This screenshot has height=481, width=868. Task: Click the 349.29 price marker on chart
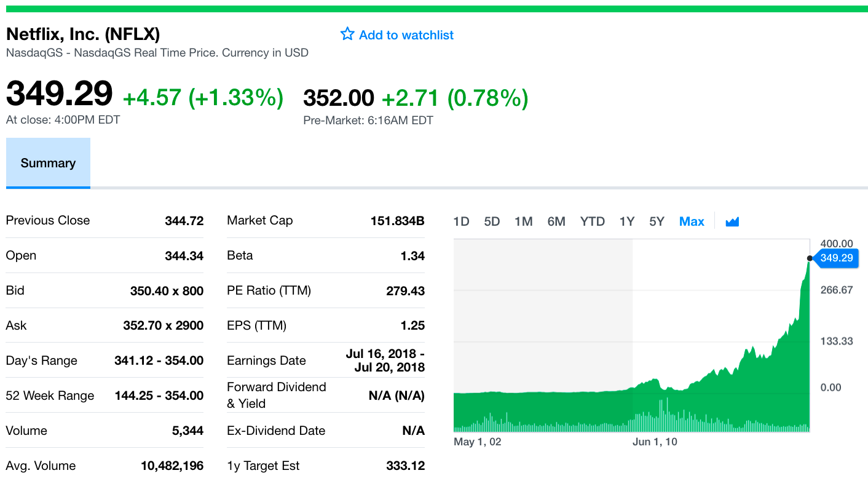click(x=836, y=258)
